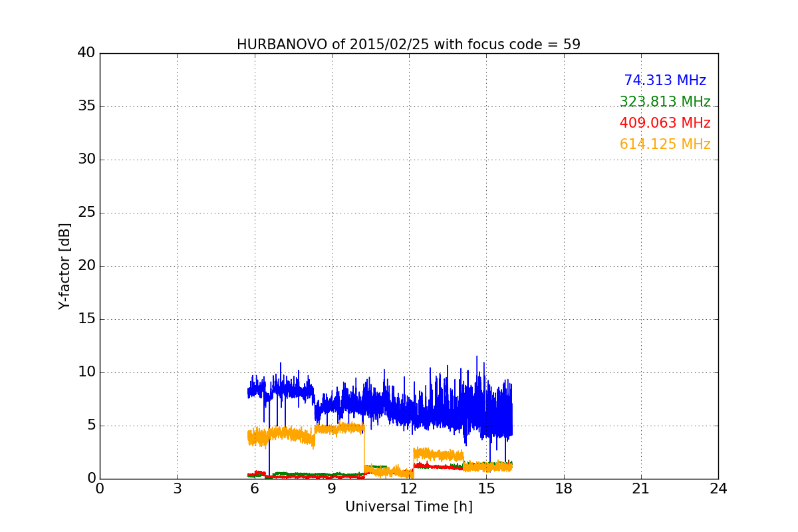Click the x-axis tick label 3
This screenshot has width=798, height=532.
coord(177,489)
